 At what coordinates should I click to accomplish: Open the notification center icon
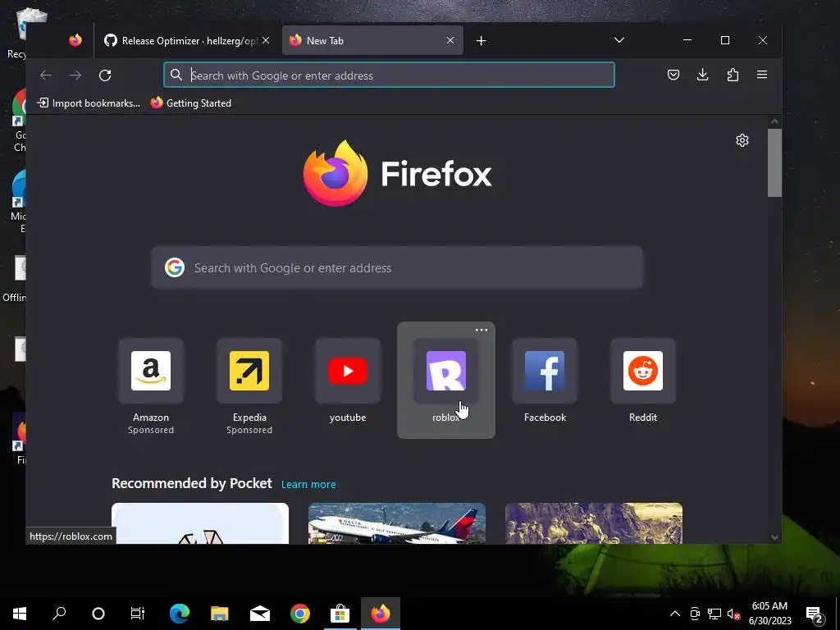815,614
